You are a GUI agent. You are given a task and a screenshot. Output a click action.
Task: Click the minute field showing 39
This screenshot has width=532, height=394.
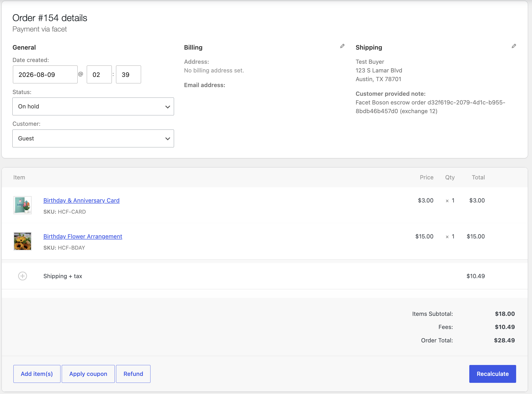pos(128,74)
